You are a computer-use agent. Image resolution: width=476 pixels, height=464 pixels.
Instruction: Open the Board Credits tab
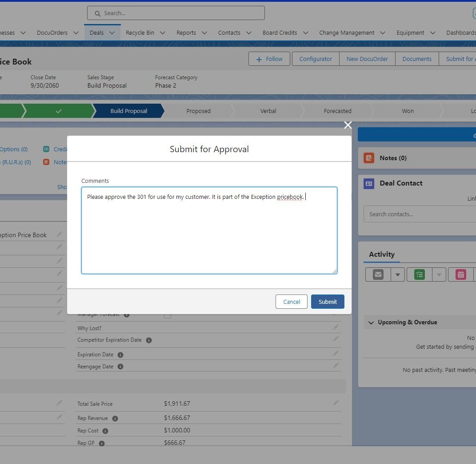click(x=280, y=32)
